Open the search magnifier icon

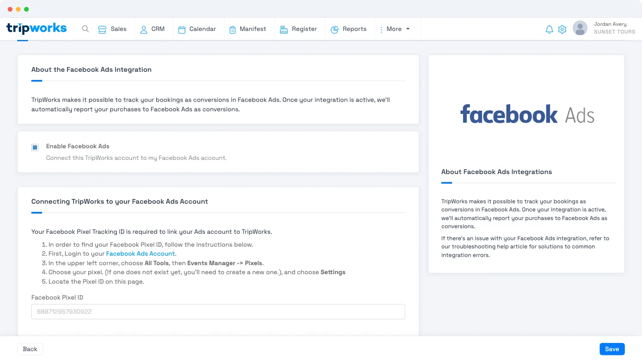[86, 29]
